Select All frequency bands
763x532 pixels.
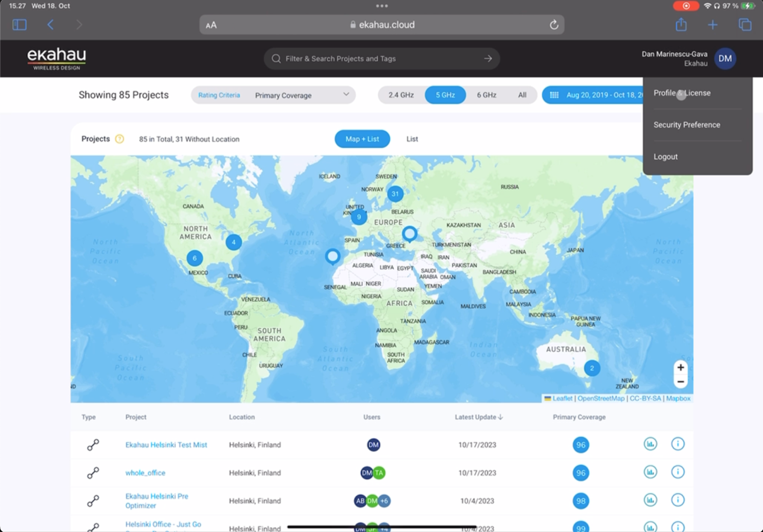(522, 95)
